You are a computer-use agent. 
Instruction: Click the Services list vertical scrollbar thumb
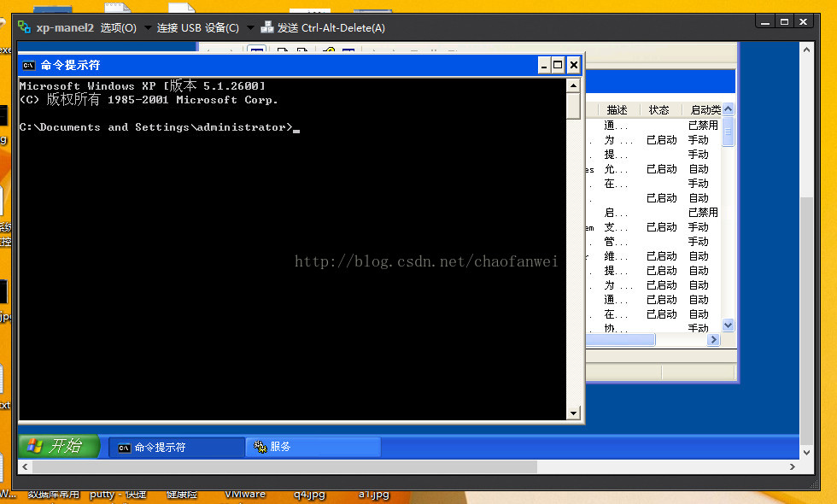[x=728, y=131]
